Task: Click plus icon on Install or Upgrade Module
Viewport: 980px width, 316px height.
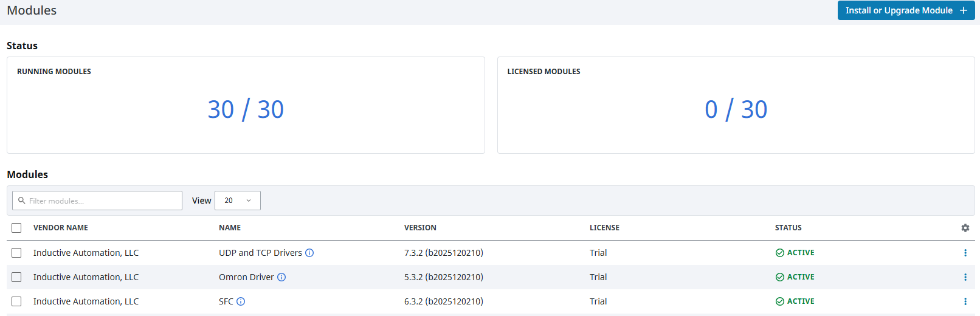Action: pyautogui.click(x=964, y=10)
